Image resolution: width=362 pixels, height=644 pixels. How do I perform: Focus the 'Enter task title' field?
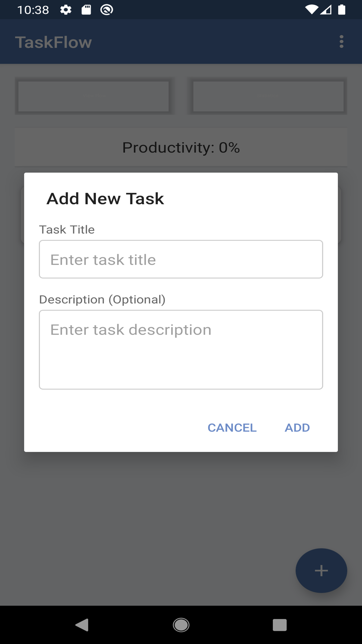[x=181, y=259]
